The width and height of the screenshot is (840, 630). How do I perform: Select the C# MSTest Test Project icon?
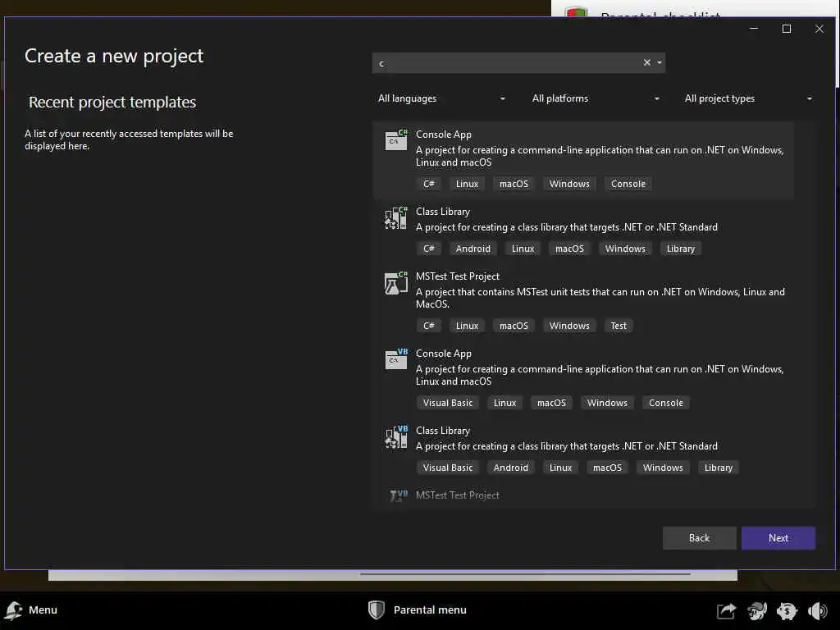396,282
